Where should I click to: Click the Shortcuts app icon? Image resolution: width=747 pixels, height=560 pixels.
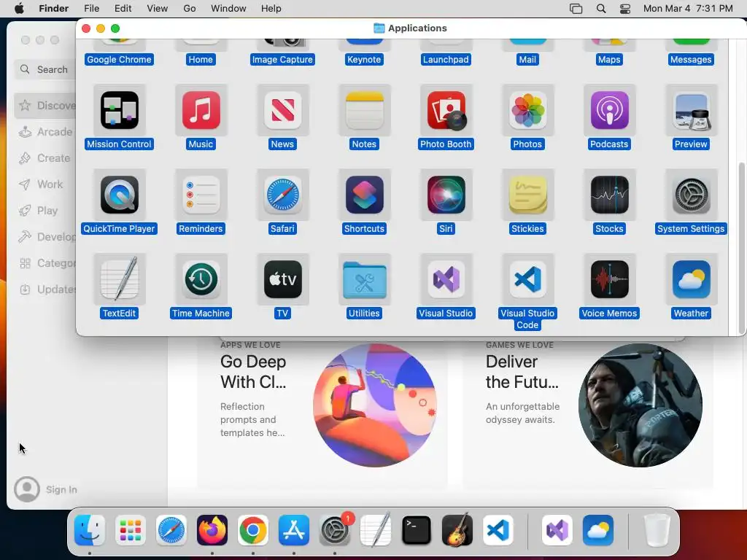(365, 195)
